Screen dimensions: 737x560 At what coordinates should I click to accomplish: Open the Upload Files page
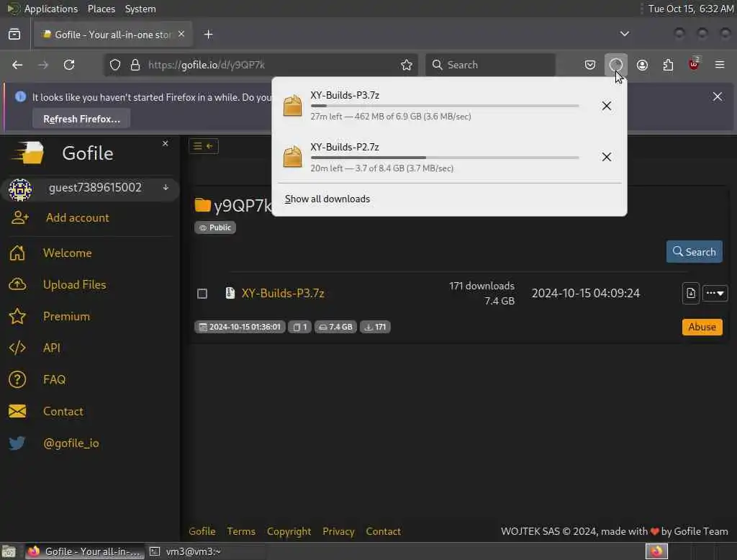pyautogui.click(x=74, y=284)
